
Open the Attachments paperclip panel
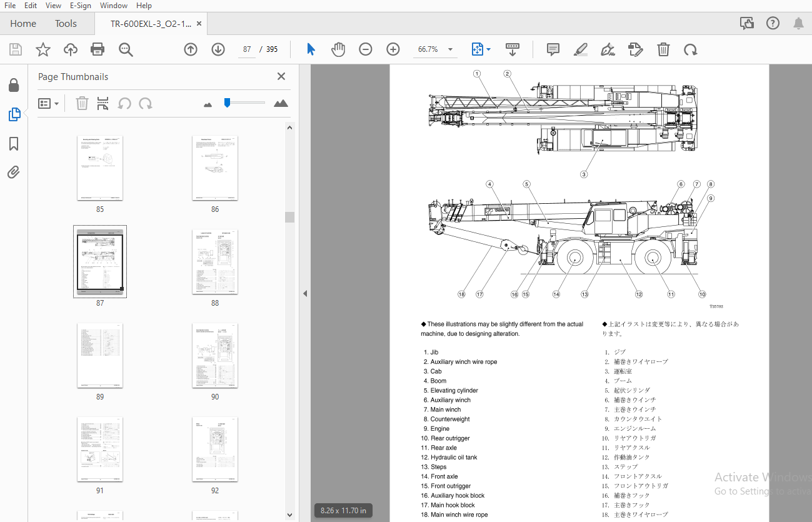[14, 173]
